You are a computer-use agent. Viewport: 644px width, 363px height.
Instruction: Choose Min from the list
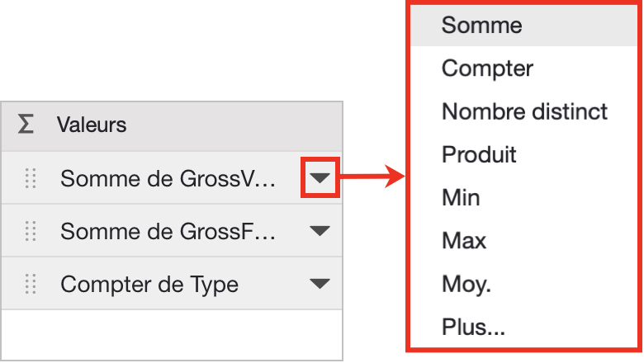click(461, 198)
